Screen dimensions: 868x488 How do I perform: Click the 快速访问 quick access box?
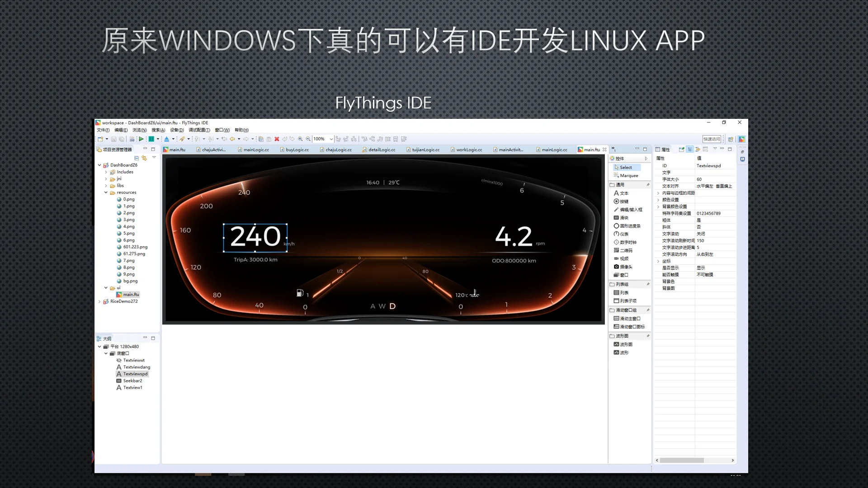point(712,139)
